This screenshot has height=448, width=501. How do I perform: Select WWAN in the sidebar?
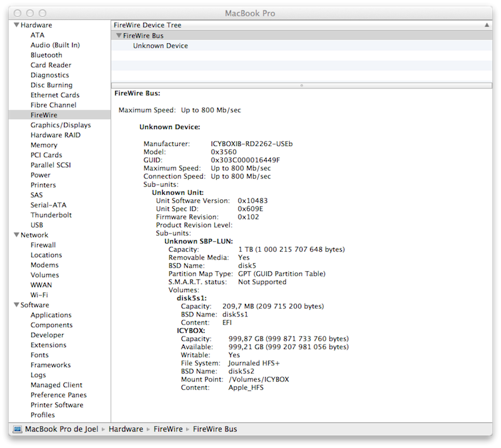click(x=41, y=285)
